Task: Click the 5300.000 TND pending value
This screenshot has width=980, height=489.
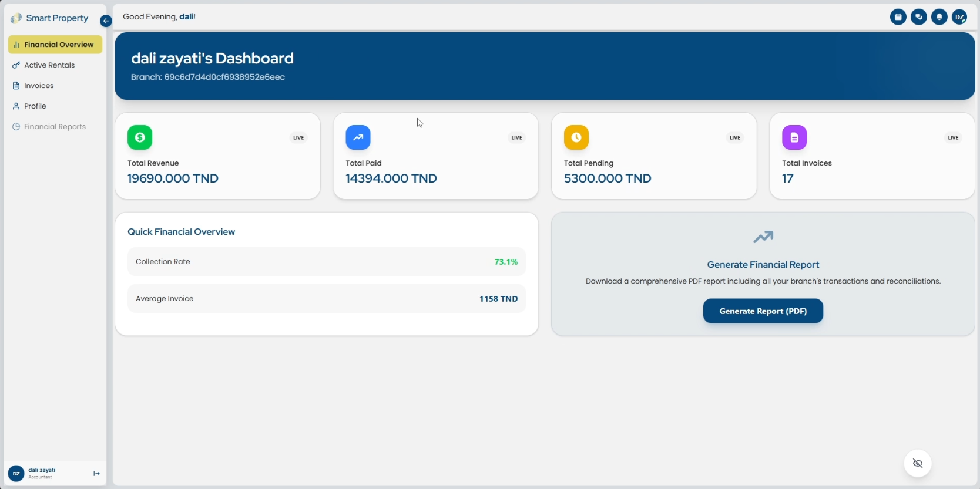Action: [x=608, y=178]
